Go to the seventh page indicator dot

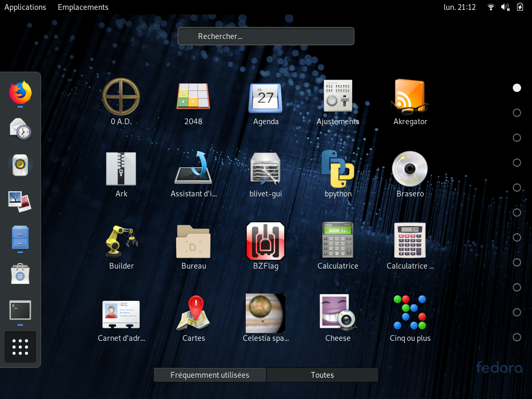click(517, 237)
